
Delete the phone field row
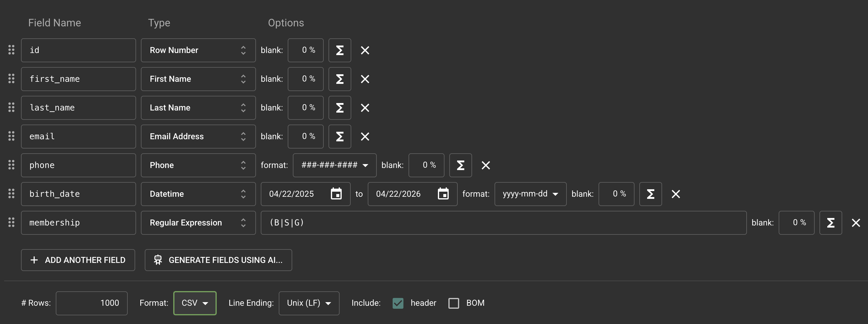486,165
